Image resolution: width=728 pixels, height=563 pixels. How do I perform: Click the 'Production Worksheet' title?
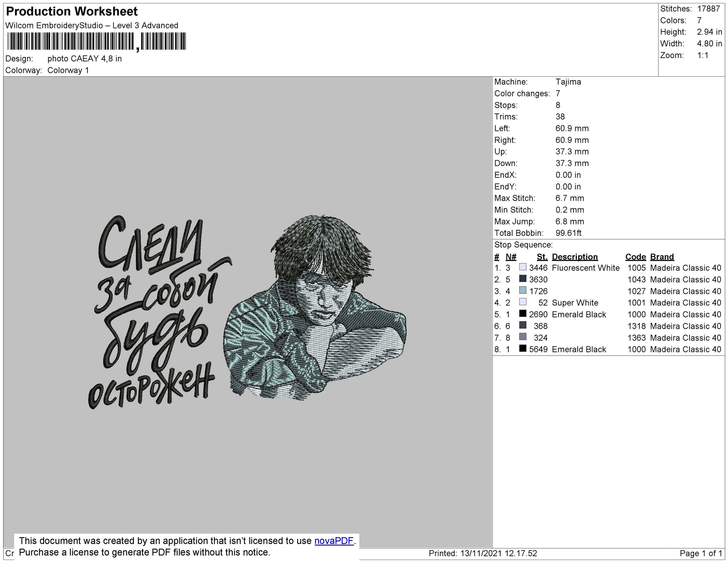coord(72,12)
